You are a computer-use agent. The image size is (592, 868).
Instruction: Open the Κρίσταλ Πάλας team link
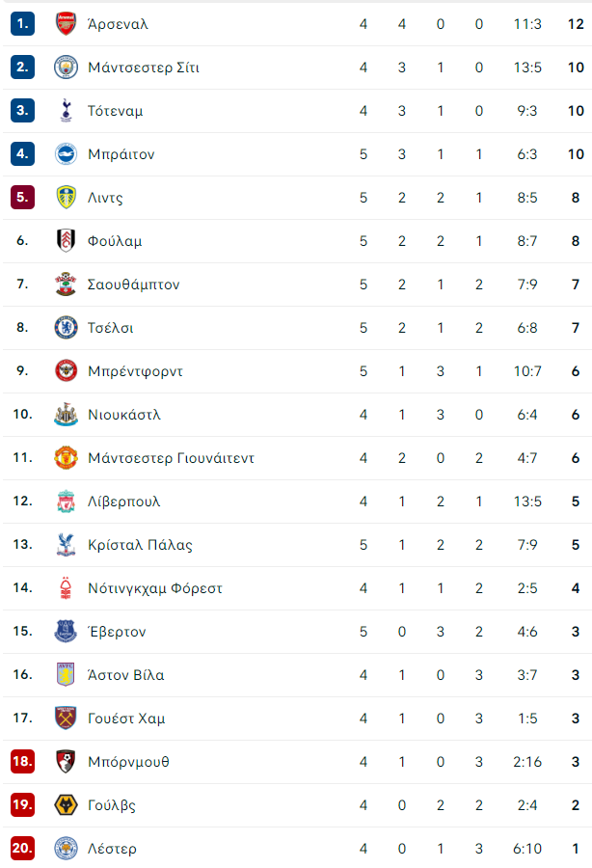[x=140, y=545]
